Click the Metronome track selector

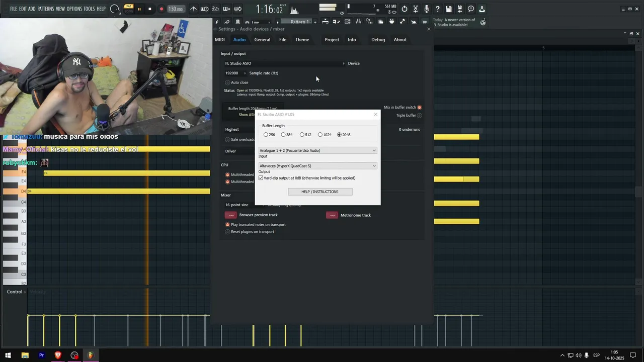[x=332, y=215]
